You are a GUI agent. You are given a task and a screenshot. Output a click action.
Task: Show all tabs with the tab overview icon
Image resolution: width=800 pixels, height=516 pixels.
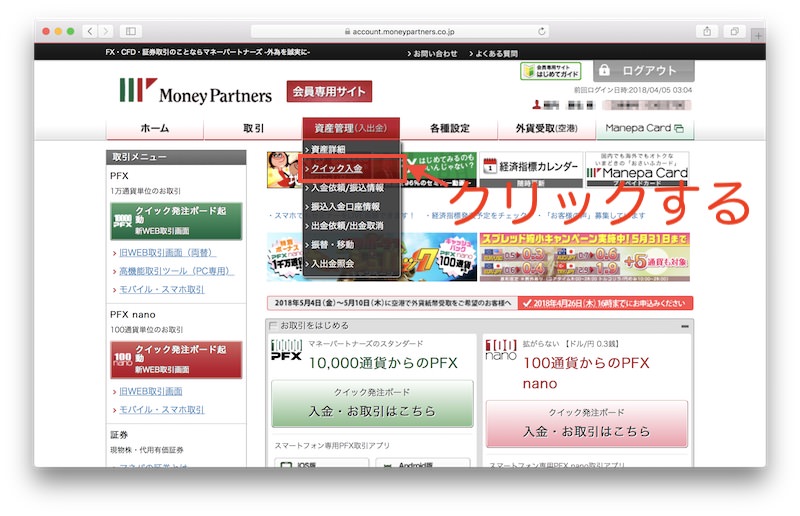click(734, 31)
